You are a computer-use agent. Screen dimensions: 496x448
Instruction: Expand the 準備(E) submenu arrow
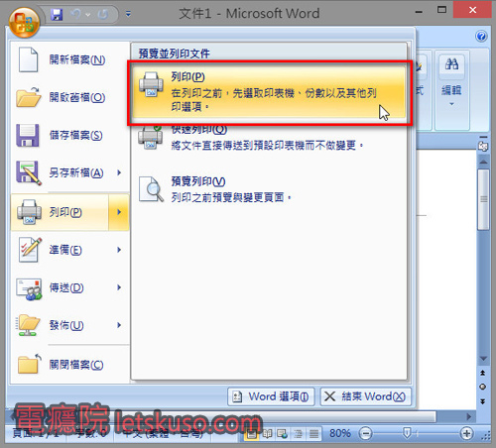pos(119,250)
